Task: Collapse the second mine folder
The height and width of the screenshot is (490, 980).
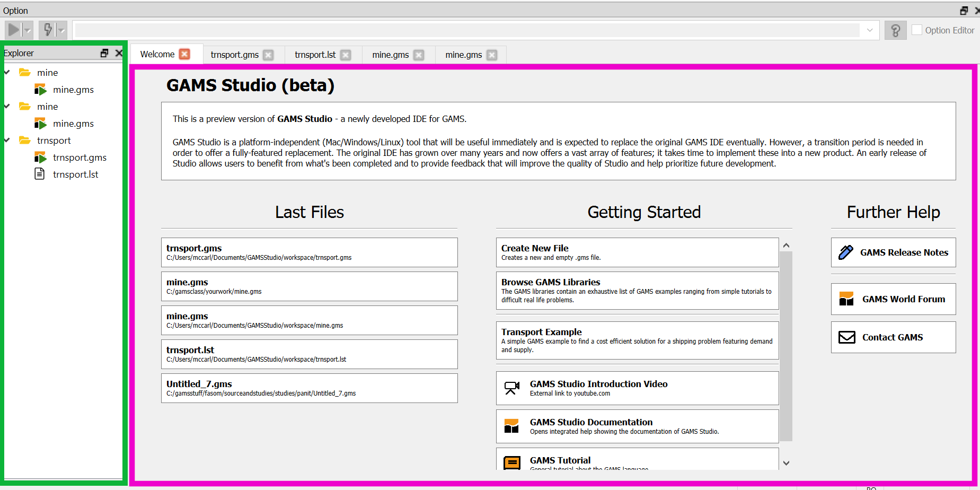Action: (7, 106)
